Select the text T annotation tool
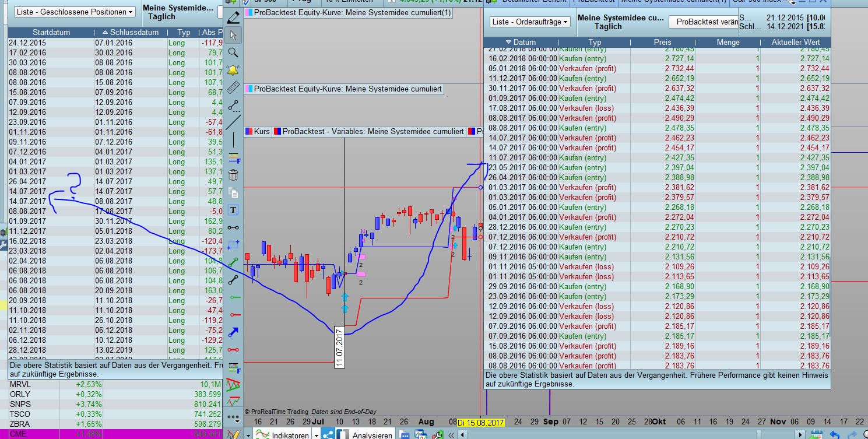Screen dimensions: 868x439 (x=234, y=210)
